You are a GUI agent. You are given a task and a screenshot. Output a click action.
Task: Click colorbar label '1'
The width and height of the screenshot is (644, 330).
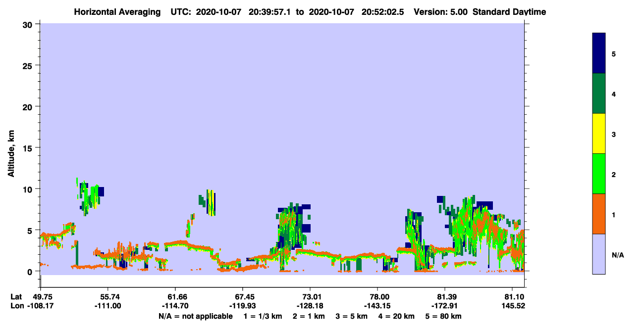tap(613, 215)
